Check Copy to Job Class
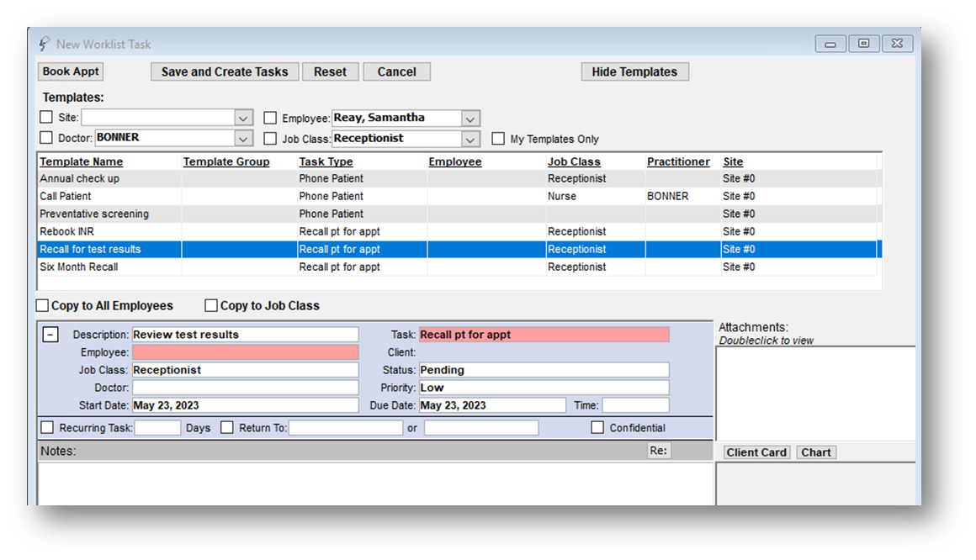The height and width of the screenshot is (560, 976). 211,305
